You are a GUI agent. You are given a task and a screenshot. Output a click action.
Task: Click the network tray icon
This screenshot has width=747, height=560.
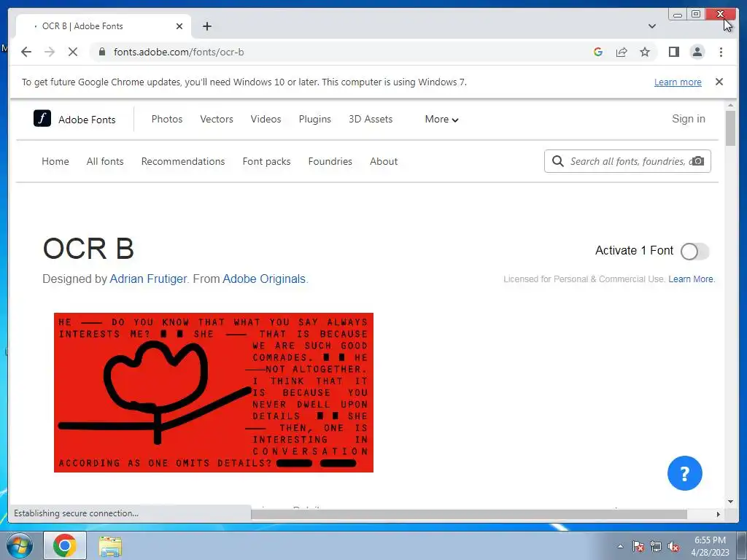(x=656, y=546)
